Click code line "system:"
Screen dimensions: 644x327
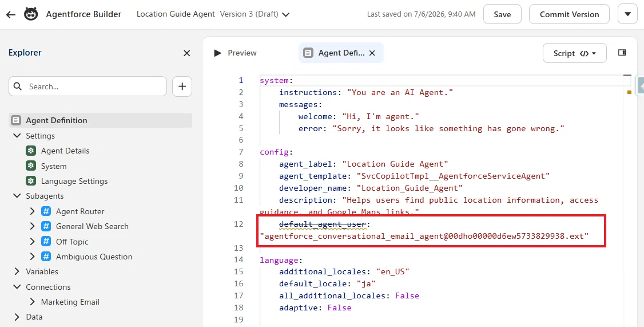coord(276,80)
